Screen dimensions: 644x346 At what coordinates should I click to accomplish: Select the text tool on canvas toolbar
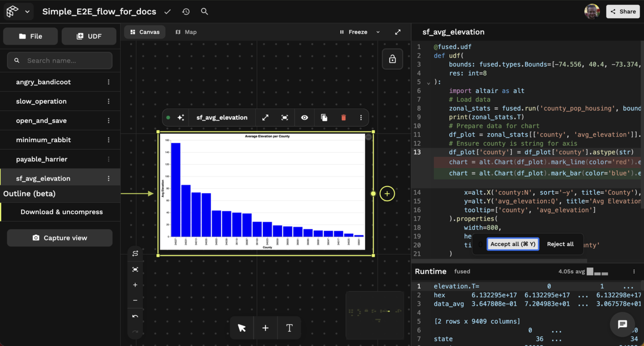click(289, 328)
